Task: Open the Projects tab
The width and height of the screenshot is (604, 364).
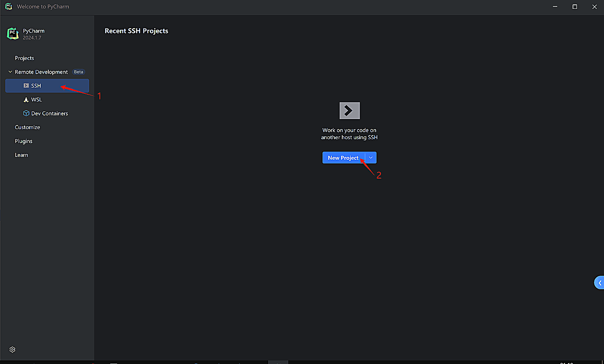Action: tap(25, 58)
